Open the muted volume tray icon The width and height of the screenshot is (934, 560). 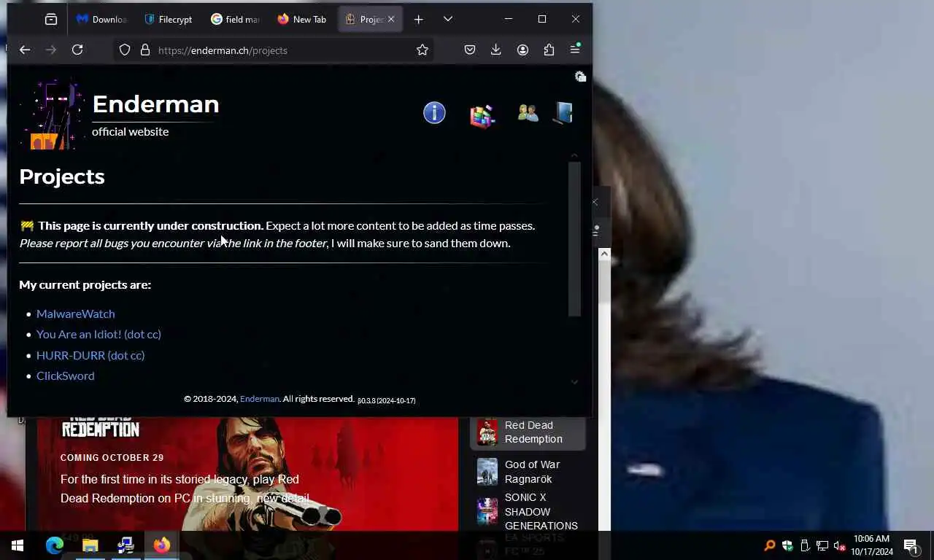click(840, 545)
